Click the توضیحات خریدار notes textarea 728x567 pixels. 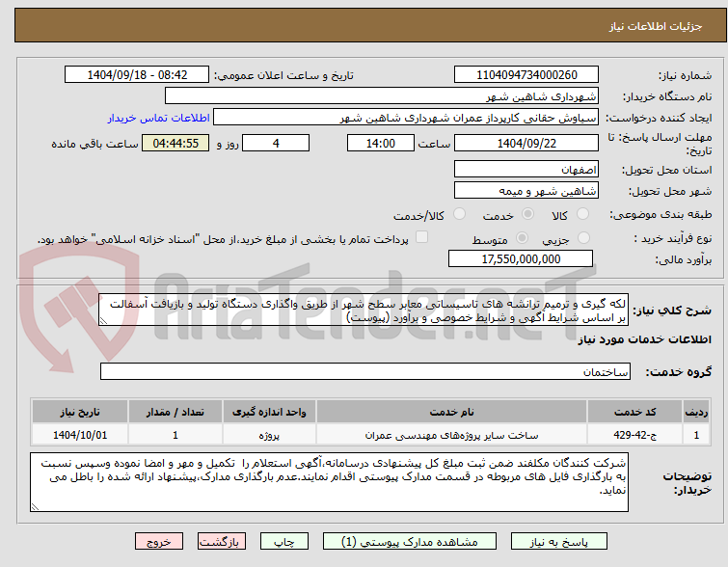pos(329,482)
